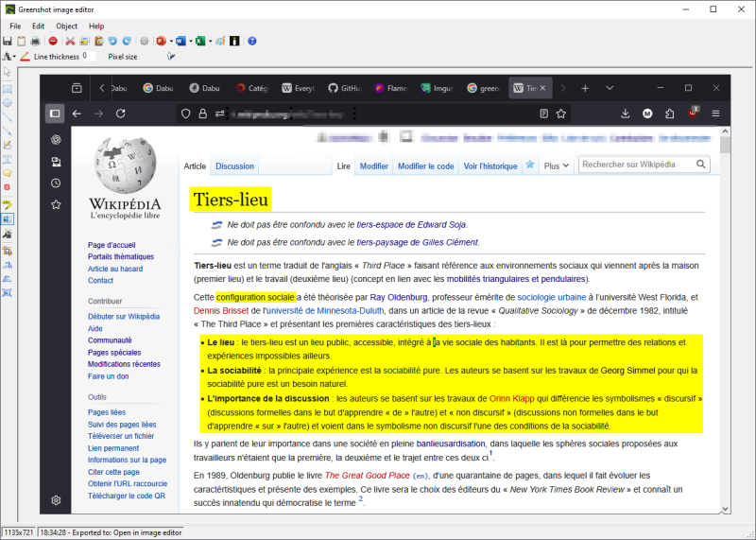Export to PowerPoint using its icon
This screenshot has width=756, height=540.
click(x=162, y=41)
